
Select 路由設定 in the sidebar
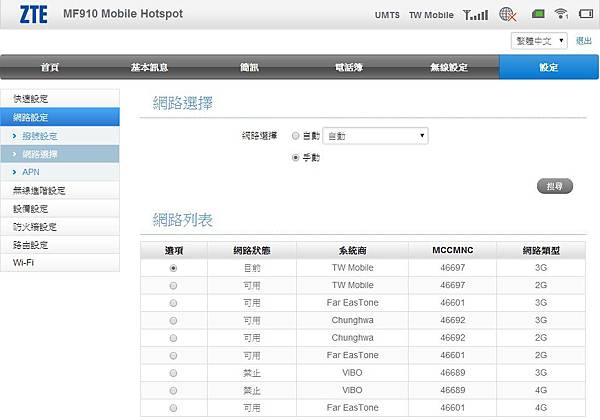60,245
